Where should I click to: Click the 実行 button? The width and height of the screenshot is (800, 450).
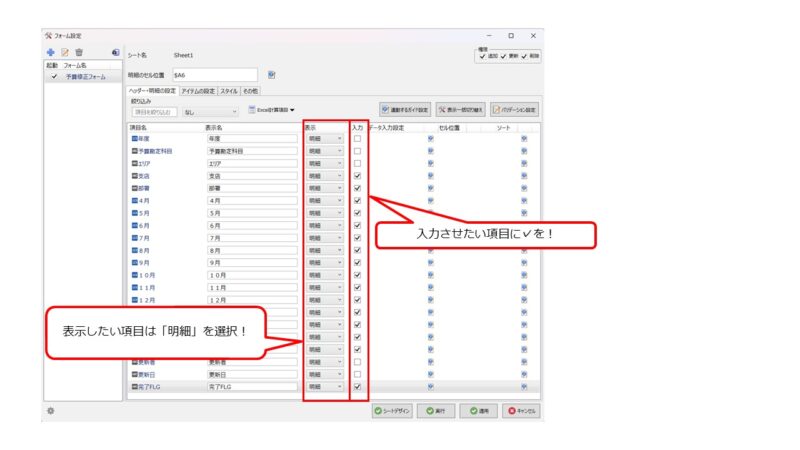point(436,410)
